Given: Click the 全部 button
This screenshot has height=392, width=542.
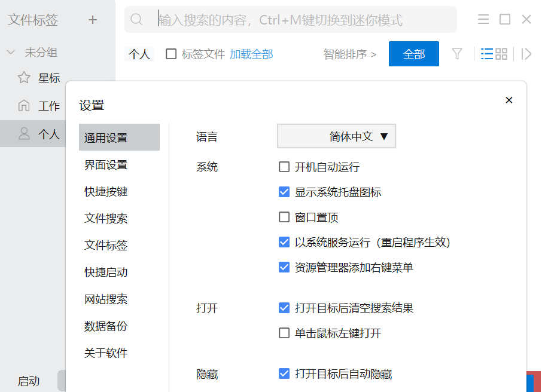Looking at the screenshot, I should pos(414,54).
